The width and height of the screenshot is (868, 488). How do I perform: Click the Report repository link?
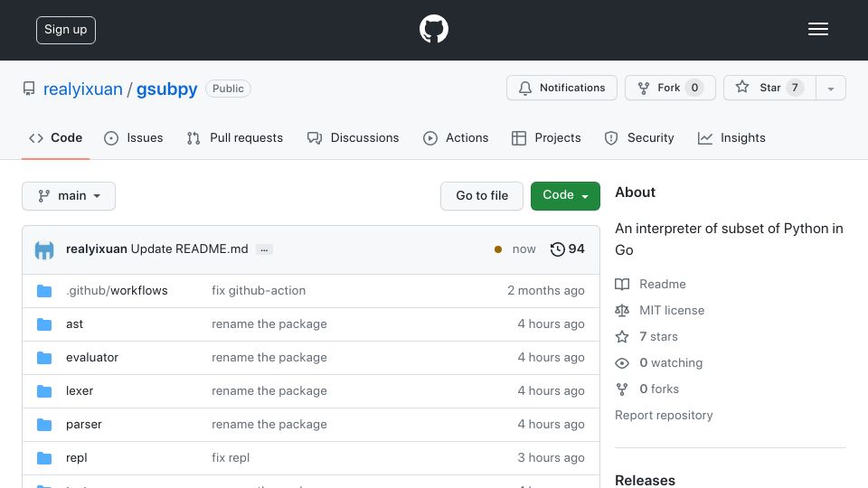pos(664,416)
